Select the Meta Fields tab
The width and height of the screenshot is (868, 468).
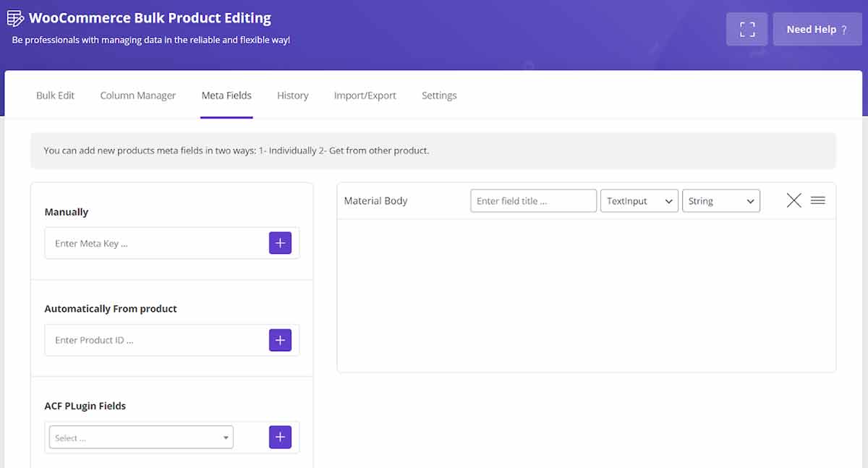226,95
